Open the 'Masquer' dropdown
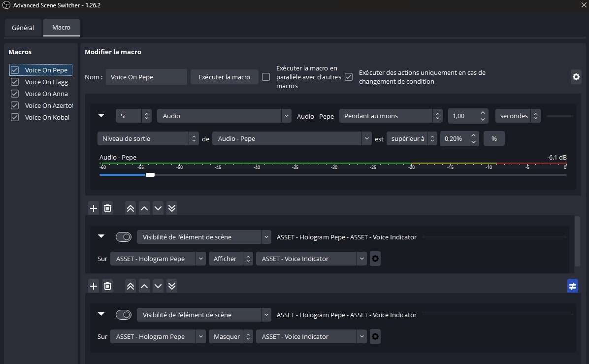 click(x=227, y=336)
